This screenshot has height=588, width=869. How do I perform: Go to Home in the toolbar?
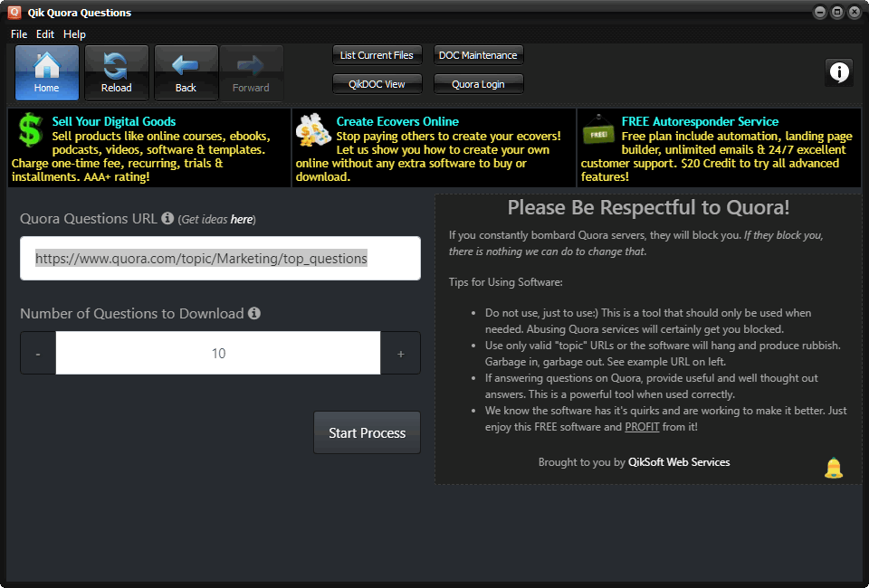46,72
